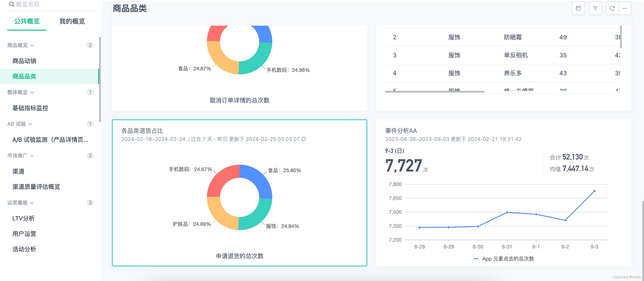This screenshot has width=644, height=281.
Task: Click the value 49 in row 2
Action: (563, 37)
